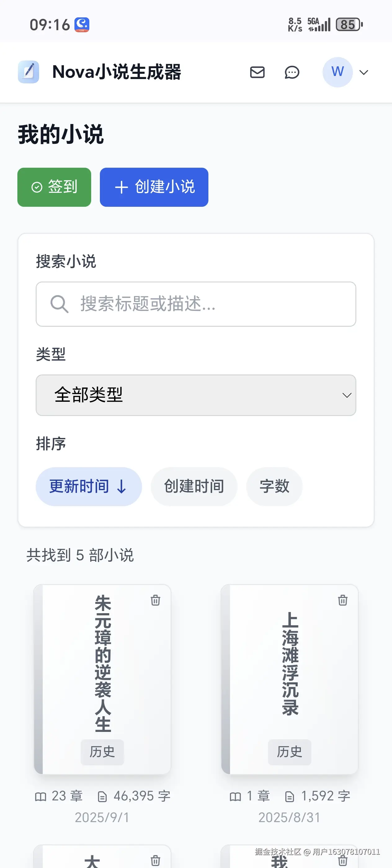The height and width of the screenshot is (868, 392).
Task: Delete 上海滩浮沉录 via trash icon
Action: click(x=342, y=601)
